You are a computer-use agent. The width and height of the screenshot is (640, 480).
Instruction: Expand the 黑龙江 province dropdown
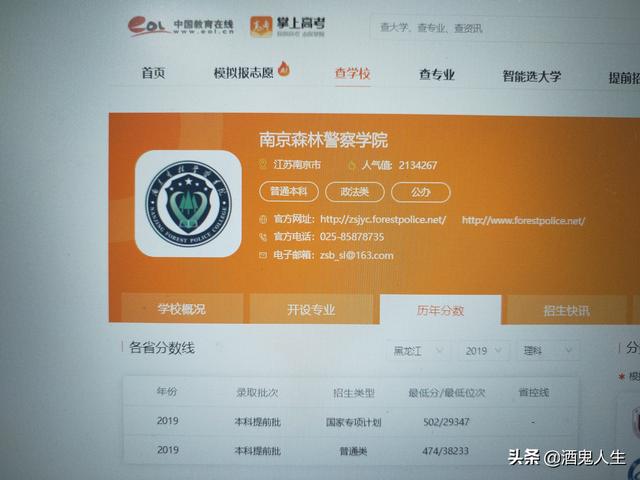pyautogui.click(x=418, y=351)
